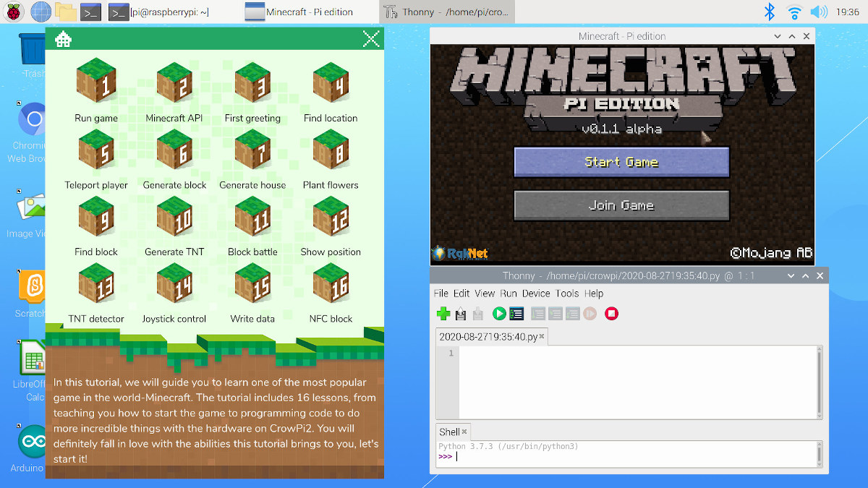
Task: Close the 2020-08-2719:35:40.py tab
Action: (542, 336)
